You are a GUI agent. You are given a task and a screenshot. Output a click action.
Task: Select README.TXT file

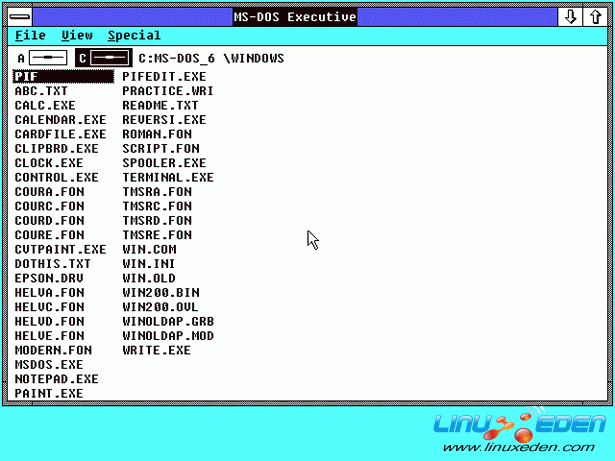160,106
